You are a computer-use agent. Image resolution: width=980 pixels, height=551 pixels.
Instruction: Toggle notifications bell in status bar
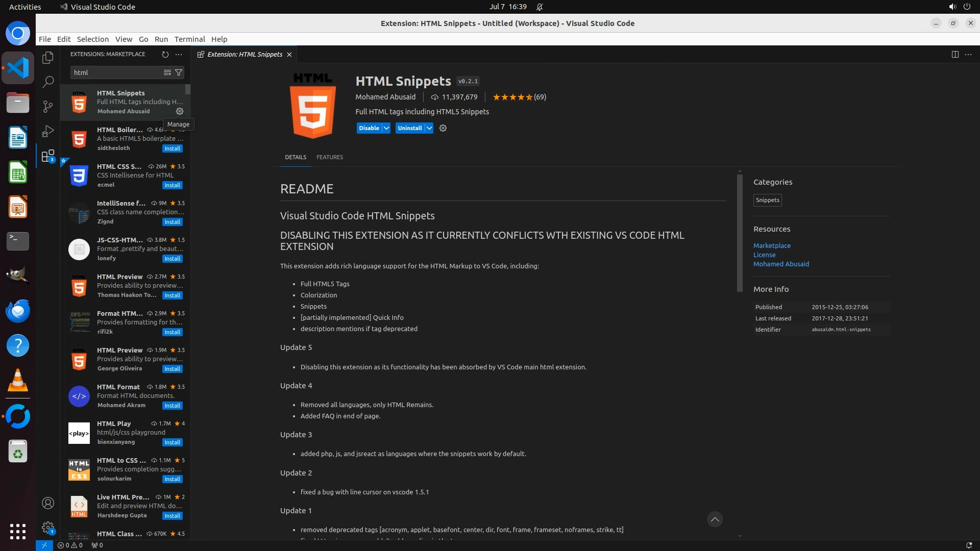coord(968,545)
